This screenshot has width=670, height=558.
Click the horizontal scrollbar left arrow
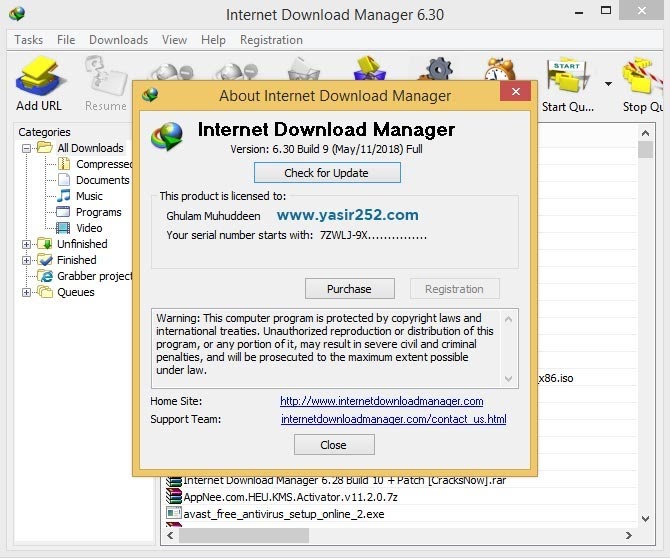(170, 535)
